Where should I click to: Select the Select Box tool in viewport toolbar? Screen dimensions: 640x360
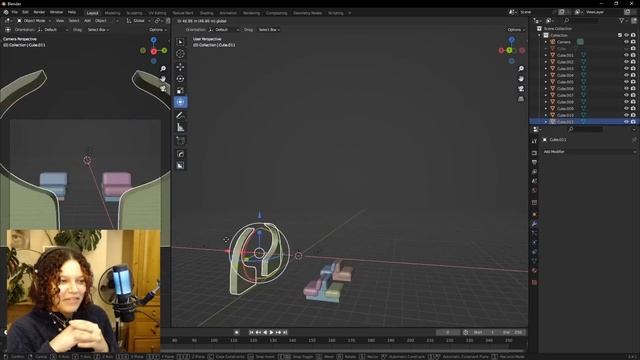tap(180, 42)
